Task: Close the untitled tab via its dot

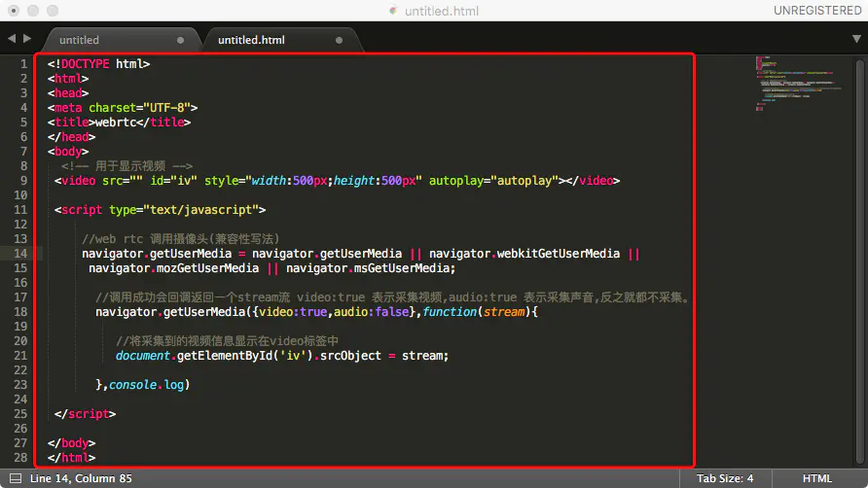Action: coord(180,40)
